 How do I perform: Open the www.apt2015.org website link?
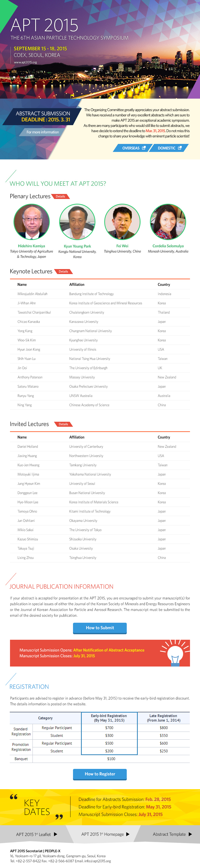pos(25,62)
